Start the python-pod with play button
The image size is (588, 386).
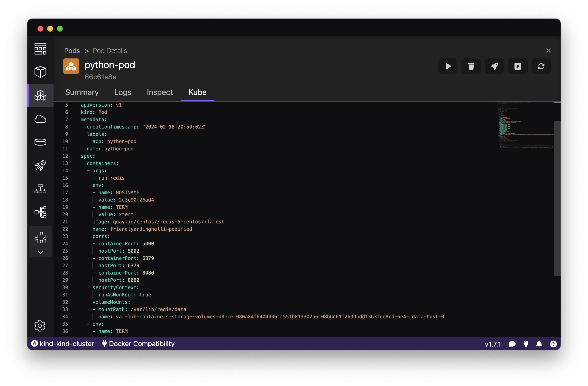(x=447, y=66)
